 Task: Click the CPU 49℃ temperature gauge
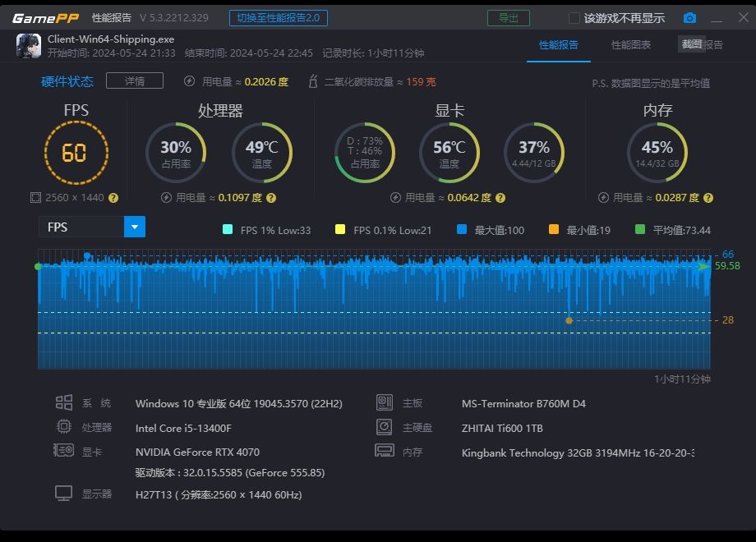coord(262,153)
